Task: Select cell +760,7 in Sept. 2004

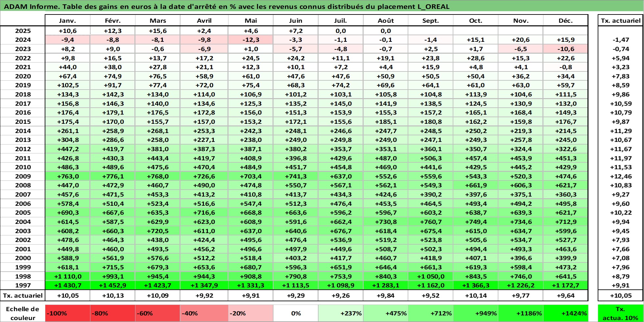Action: (x=431, y=222)
